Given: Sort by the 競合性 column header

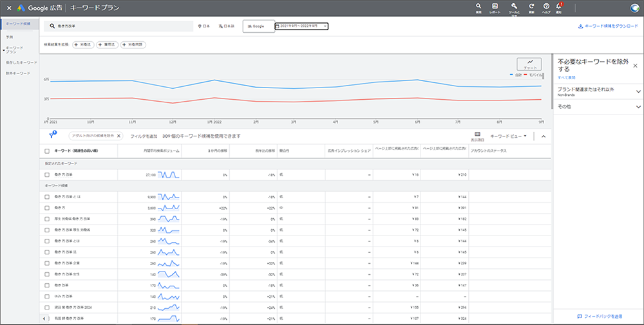Looking at the screenshot, I should (284, 151).
